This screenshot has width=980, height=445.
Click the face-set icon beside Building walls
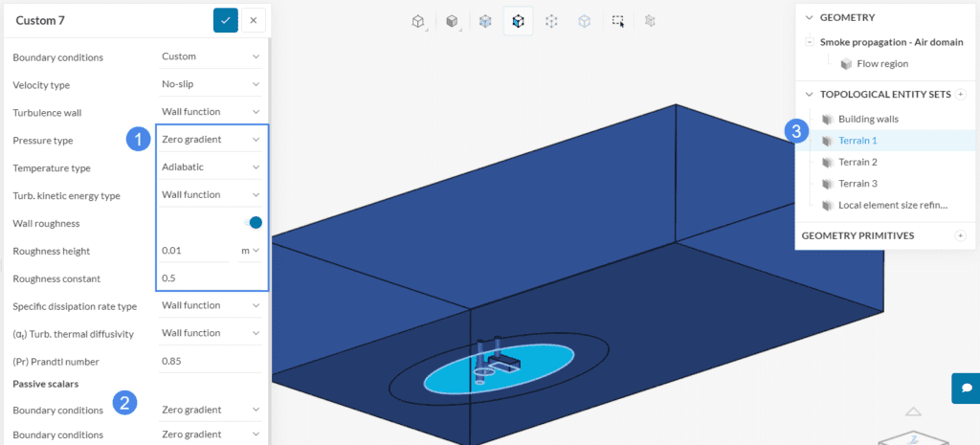click(x=828, y=119)
